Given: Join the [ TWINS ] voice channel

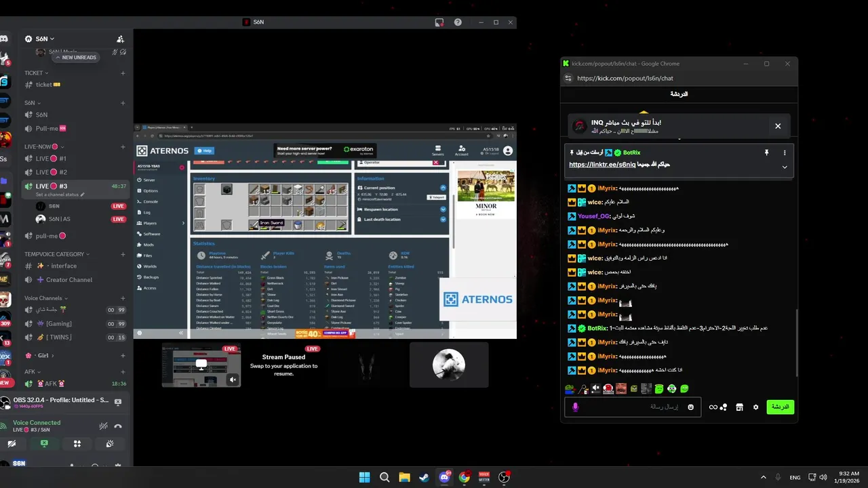Looking at the screenshot, I should click(75, 337).
